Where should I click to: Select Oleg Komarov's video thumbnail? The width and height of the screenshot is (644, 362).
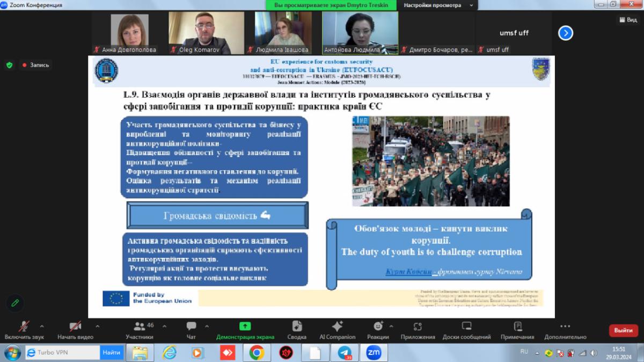pos(206,33)
